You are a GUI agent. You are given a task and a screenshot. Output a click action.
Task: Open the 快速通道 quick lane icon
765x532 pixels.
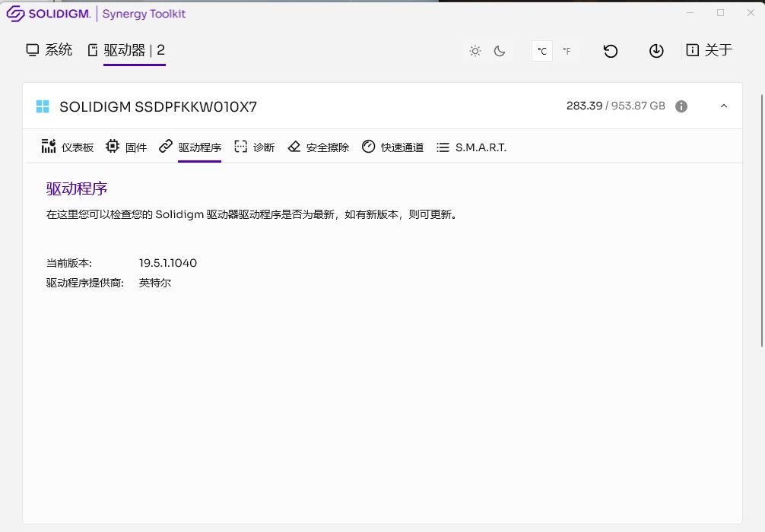point(394,147)
